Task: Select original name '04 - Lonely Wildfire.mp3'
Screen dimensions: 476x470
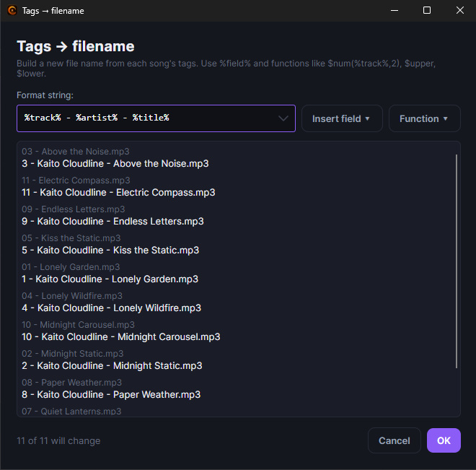Action: (72, 295)
